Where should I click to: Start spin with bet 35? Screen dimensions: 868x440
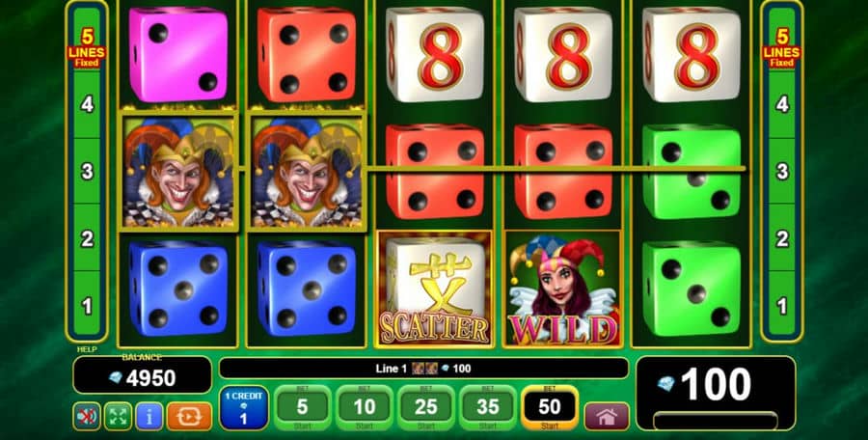pyautogui.click(x=488, y=408)
